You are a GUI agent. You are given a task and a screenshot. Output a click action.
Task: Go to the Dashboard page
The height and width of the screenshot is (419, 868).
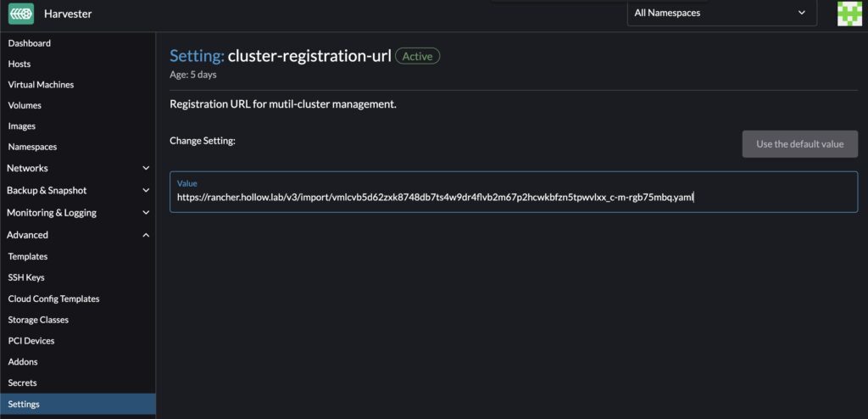point(30,43)
